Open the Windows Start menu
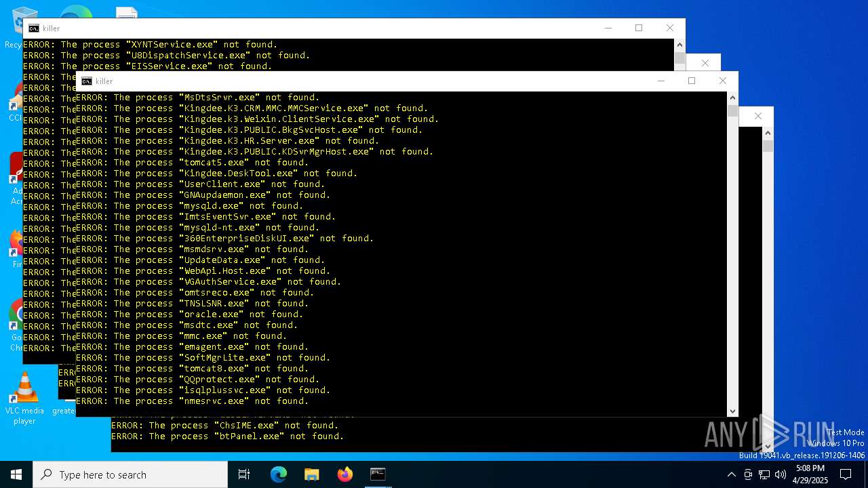Image resolution: width=868 pixels, height=488 pixels. tap(16, 474)
